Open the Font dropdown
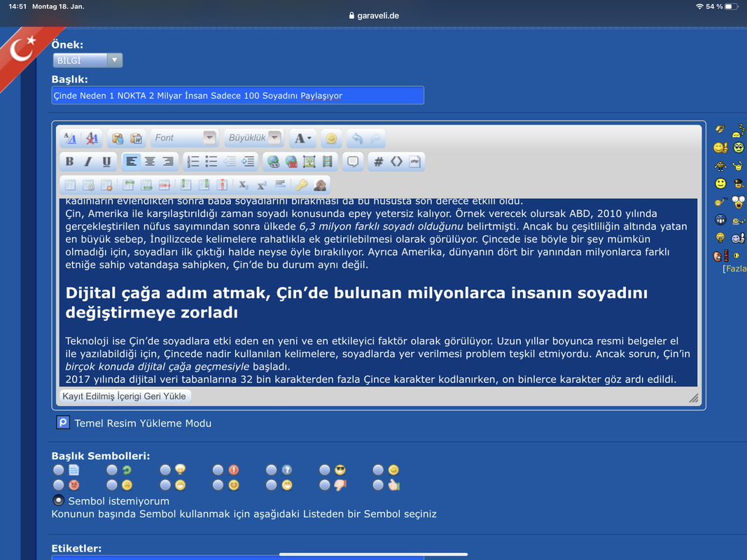 (184, 138)
